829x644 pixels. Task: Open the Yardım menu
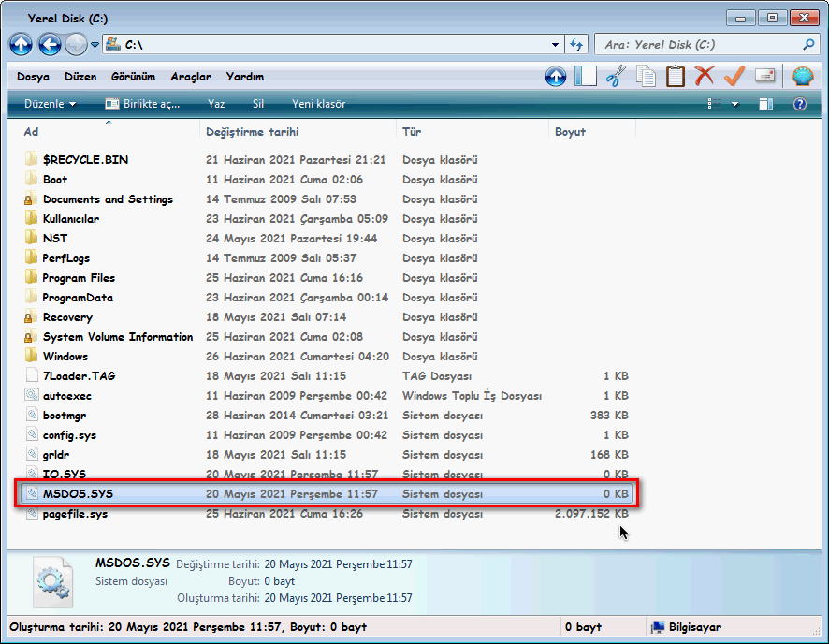[x=245, y=77]
